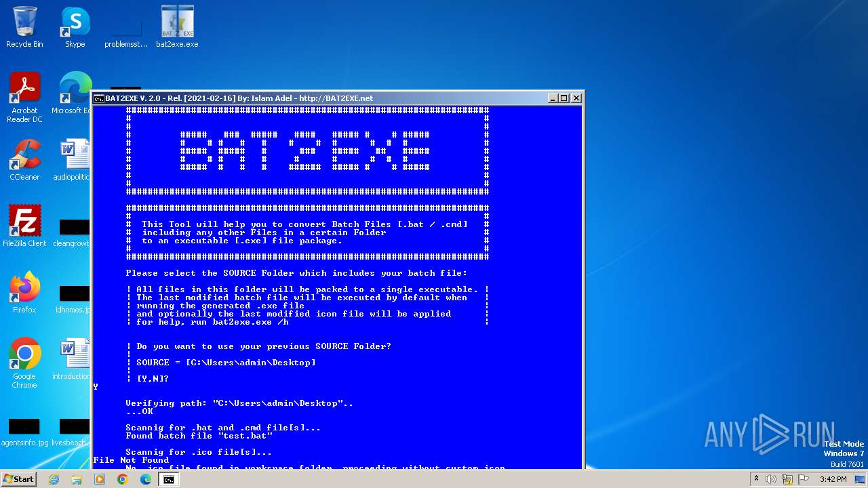Open the network tray icon
This screenshot has width=868, height=488.
787,479
